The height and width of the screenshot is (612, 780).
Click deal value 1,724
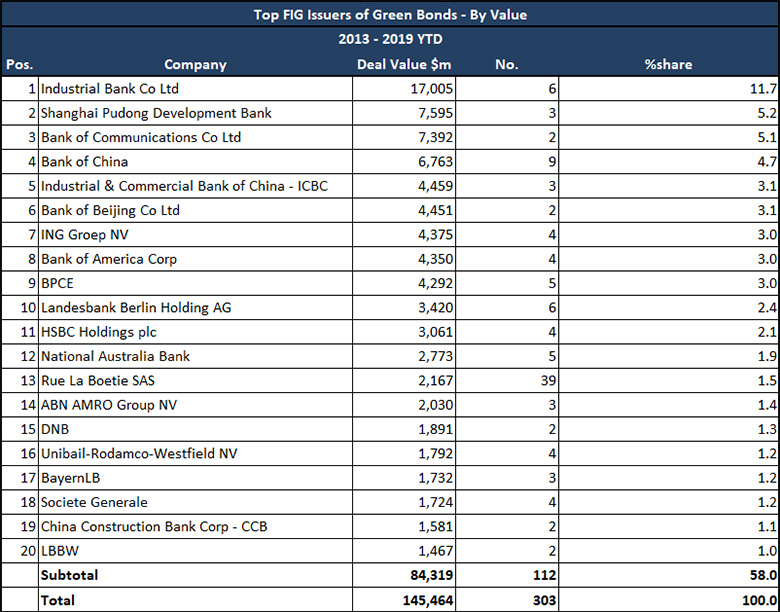[404, 503]
